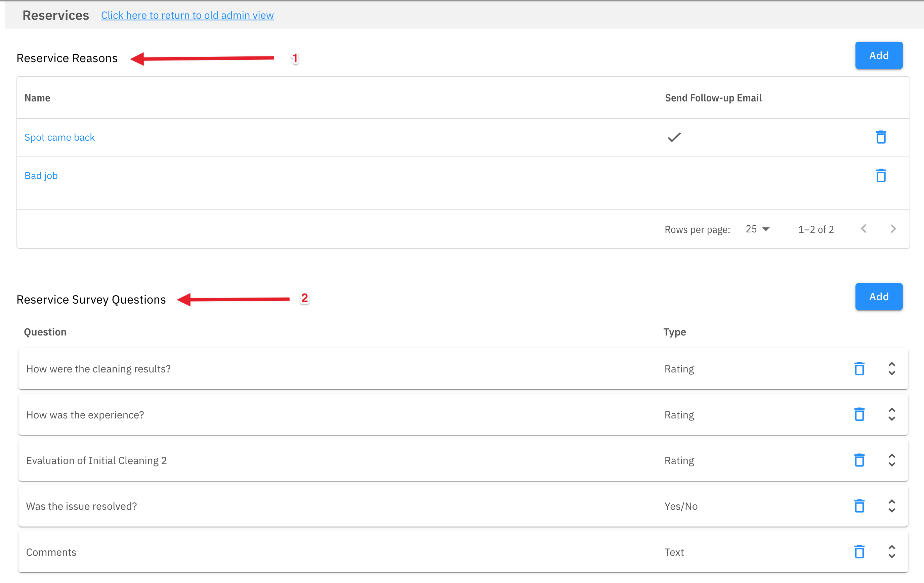Screen dimensions: 924x583
Task: Click the 'Reservices' page title
Action: point(56,15)
